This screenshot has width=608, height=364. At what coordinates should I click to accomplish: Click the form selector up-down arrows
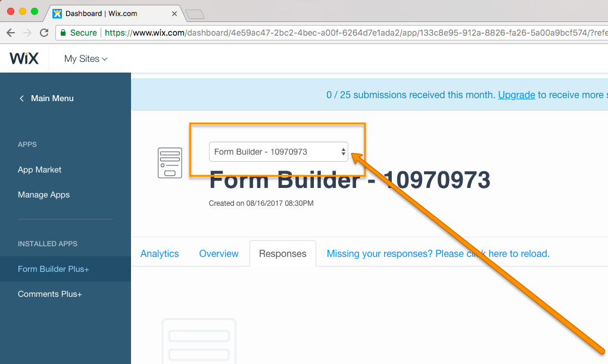343,152
